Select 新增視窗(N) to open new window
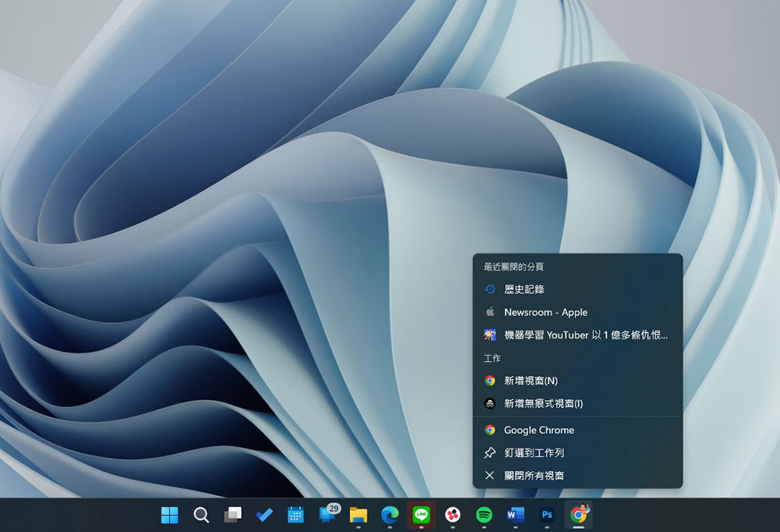This screenshot has width=780, height=532. pyautogui.click(x=530, y=381)
